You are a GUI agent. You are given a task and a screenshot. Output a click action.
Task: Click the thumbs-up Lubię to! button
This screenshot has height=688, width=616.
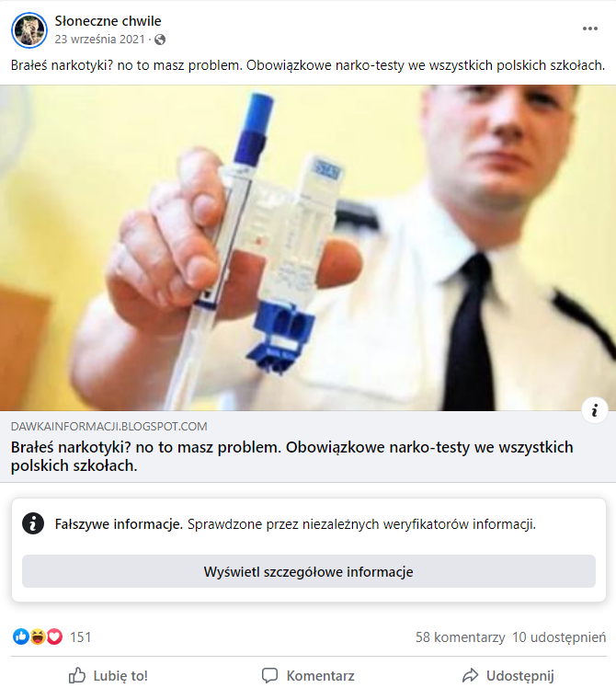108,676
